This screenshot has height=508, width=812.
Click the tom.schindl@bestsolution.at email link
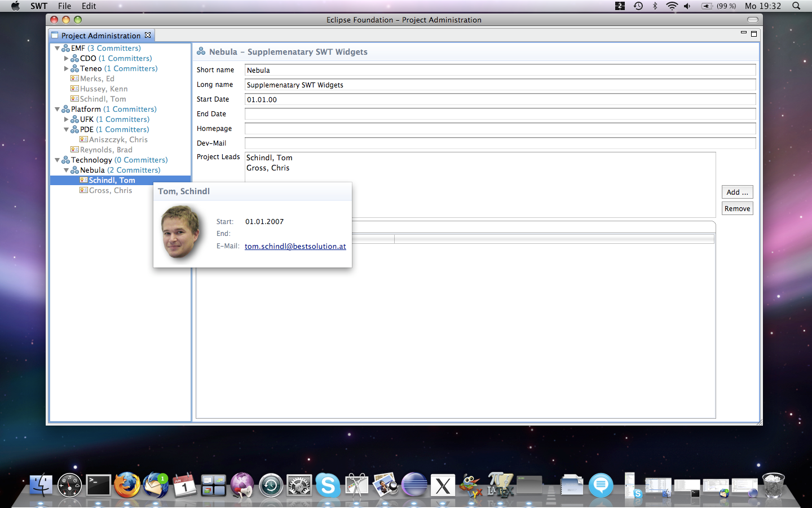pos(295,246)
